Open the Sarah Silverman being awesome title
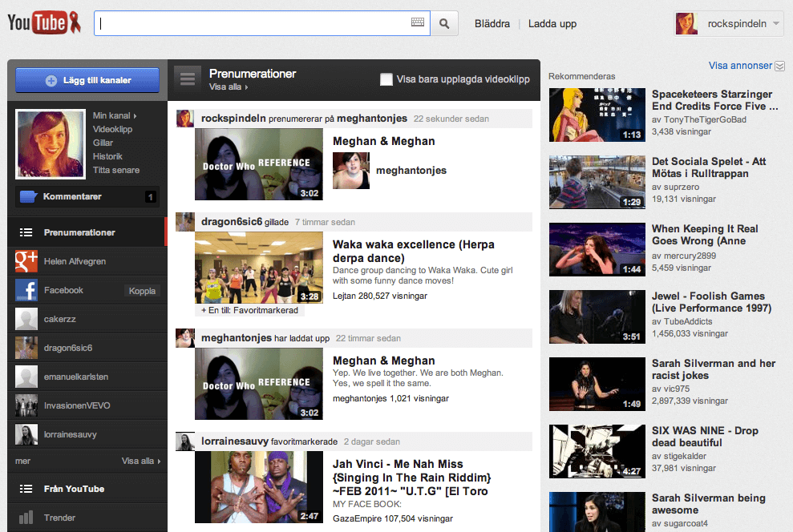Viewport: 793px width, 532px height. coord(709,504)
